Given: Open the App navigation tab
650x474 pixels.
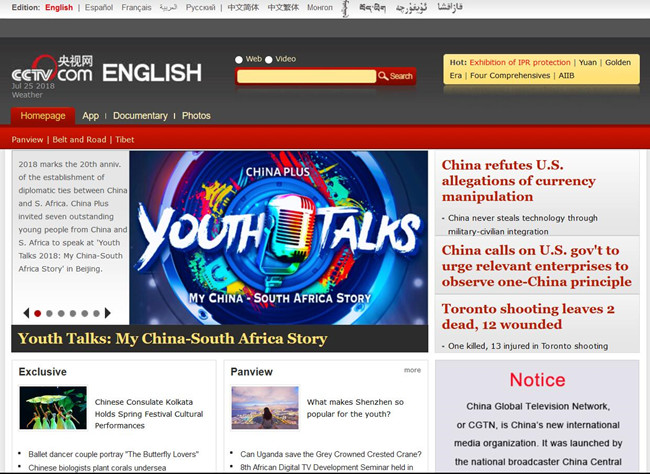Looking at the screenshot, I should [x=90, y=116].
